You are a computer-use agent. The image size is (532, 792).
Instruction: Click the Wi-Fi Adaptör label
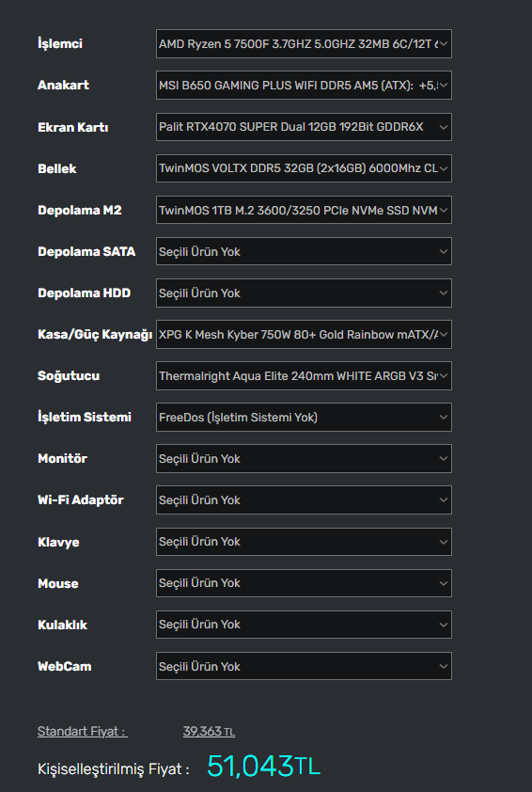81,500
